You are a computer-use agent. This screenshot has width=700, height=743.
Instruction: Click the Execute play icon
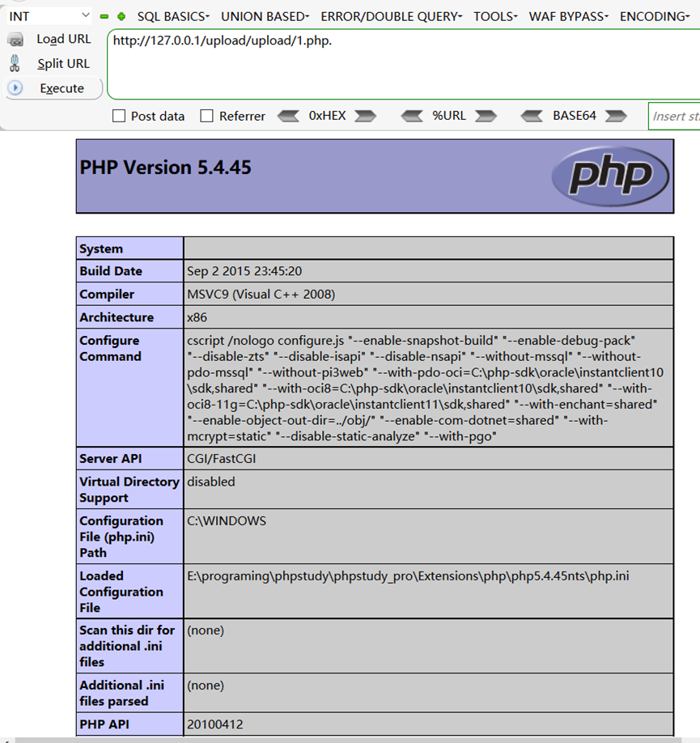15,87
